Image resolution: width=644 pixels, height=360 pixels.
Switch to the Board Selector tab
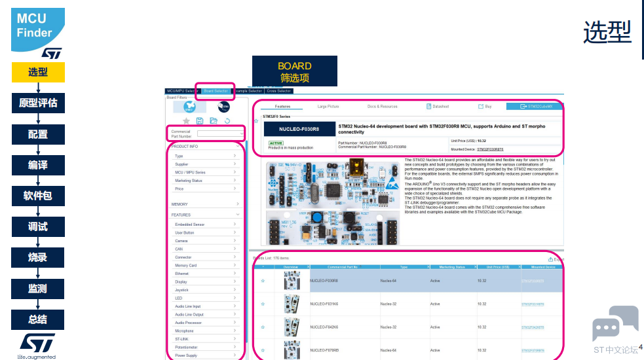216,91
